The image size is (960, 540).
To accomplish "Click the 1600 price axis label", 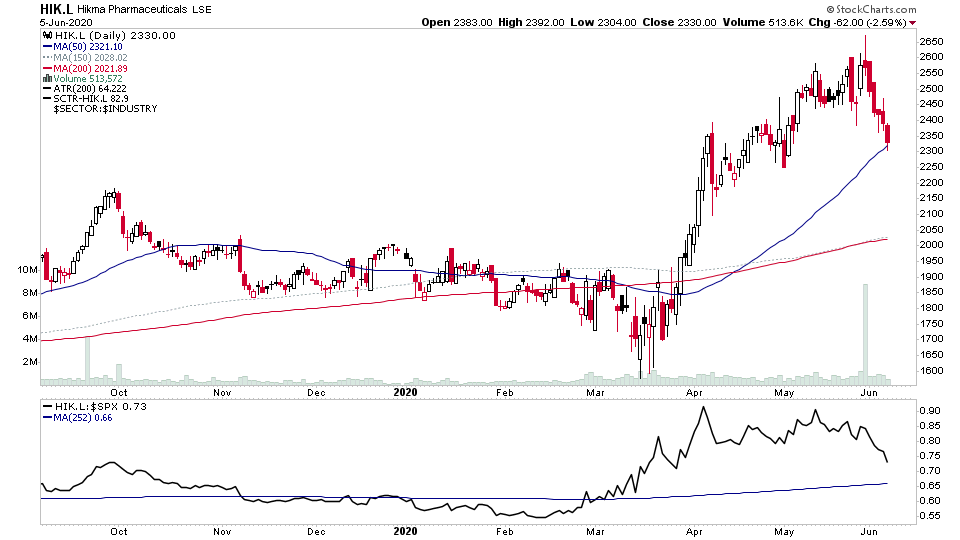I will click(931, 370).
